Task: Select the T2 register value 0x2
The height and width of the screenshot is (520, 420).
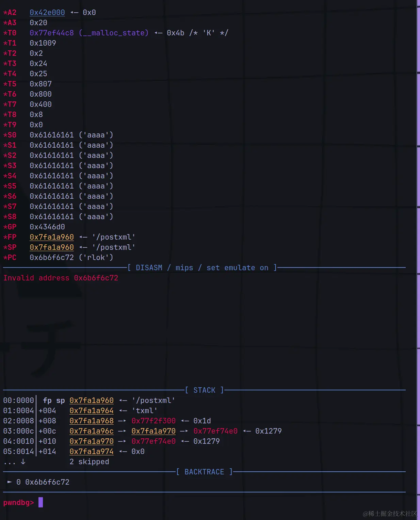Action: coord(36,53)
